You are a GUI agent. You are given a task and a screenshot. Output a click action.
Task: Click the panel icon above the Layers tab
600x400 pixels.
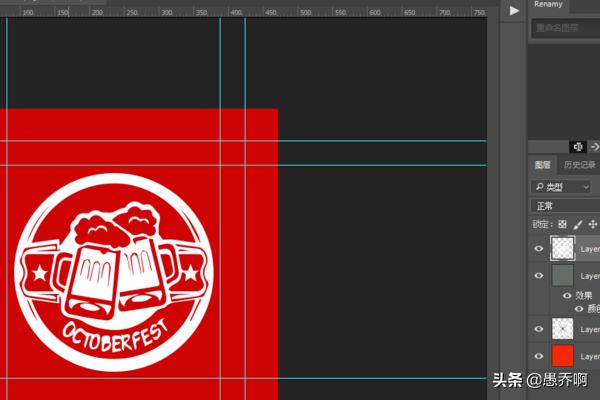(577, 147)
